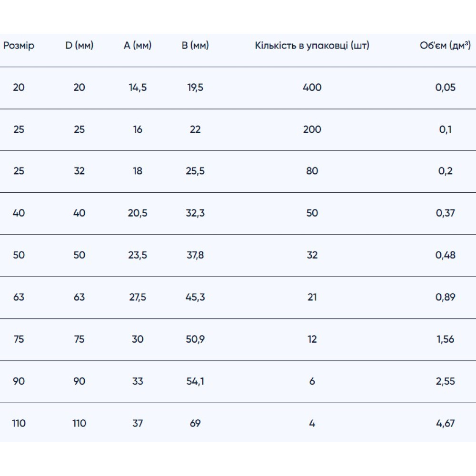Click the 1,56 volume cell
476x476 pixels.
pyautogui.click(x=446, y=339)
